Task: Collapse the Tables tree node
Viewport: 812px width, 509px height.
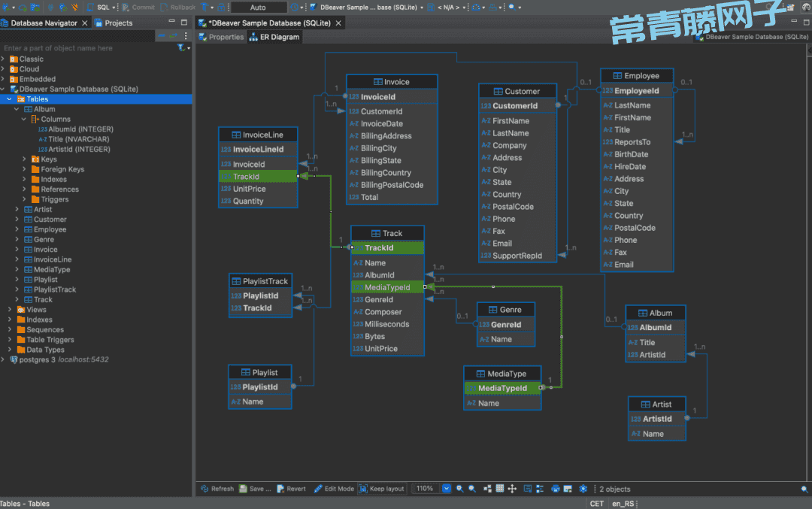Action: pos(9,99)
